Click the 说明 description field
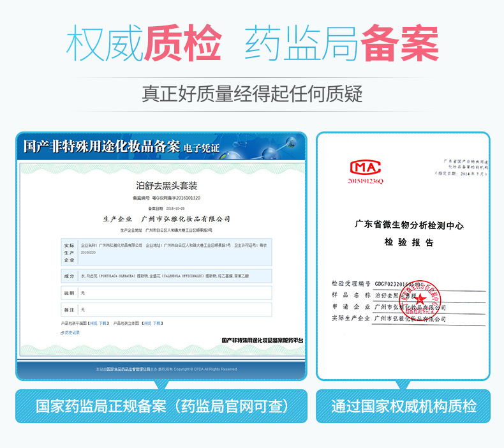 [167, 293]
